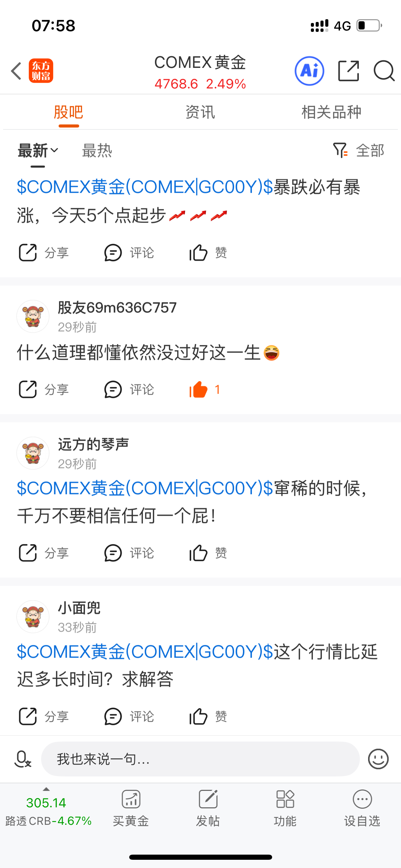Open the emoji smiley picker
The height and width of the screenshot is (868, 401).
click(x=378, y=759)
